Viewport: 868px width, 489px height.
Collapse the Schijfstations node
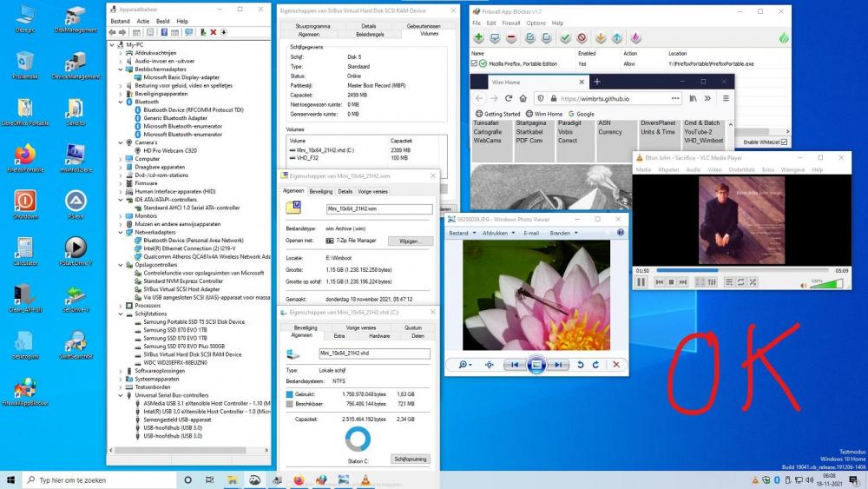pos(121,314)
